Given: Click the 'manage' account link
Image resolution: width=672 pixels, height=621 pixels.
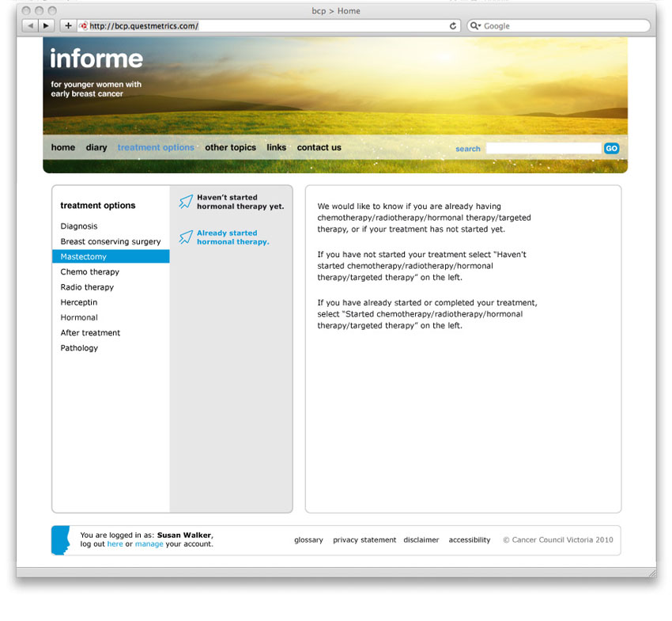Looking at the screenshot, I should pos(149,543).
